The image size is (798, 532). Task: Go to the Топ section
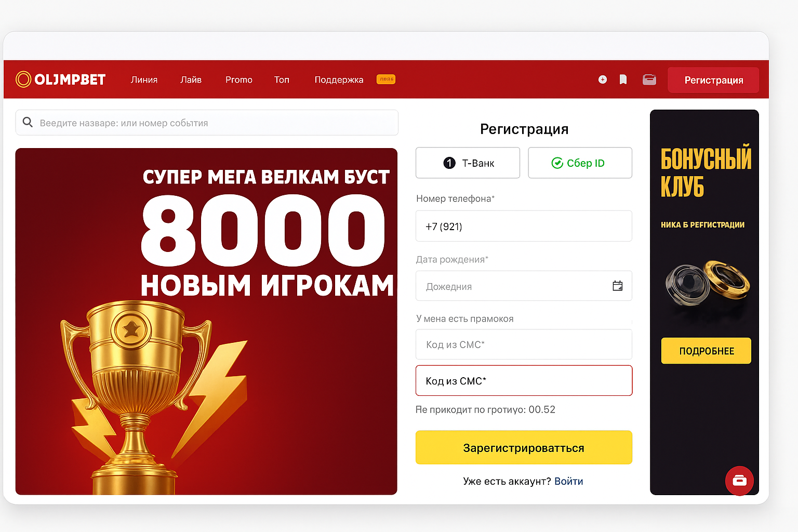click(282, 79)
